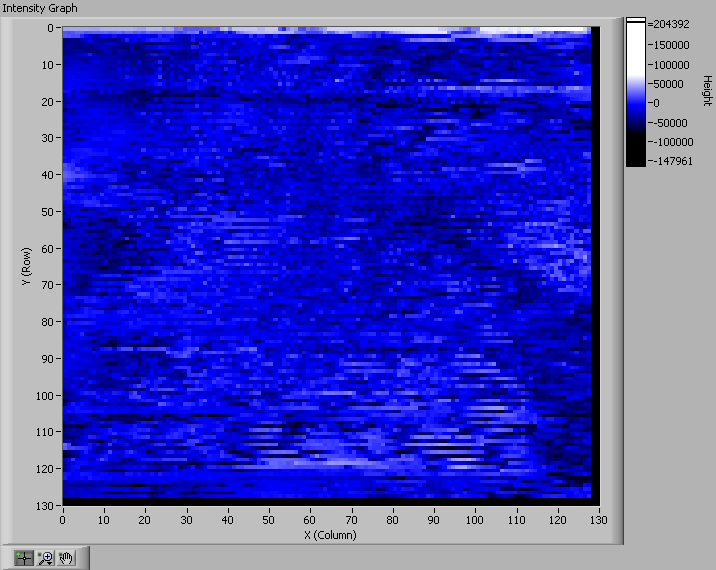This screenshot has width=716, height=570.
Task: Click the Y axis tick label 70
Action: [x=48, y=285]
